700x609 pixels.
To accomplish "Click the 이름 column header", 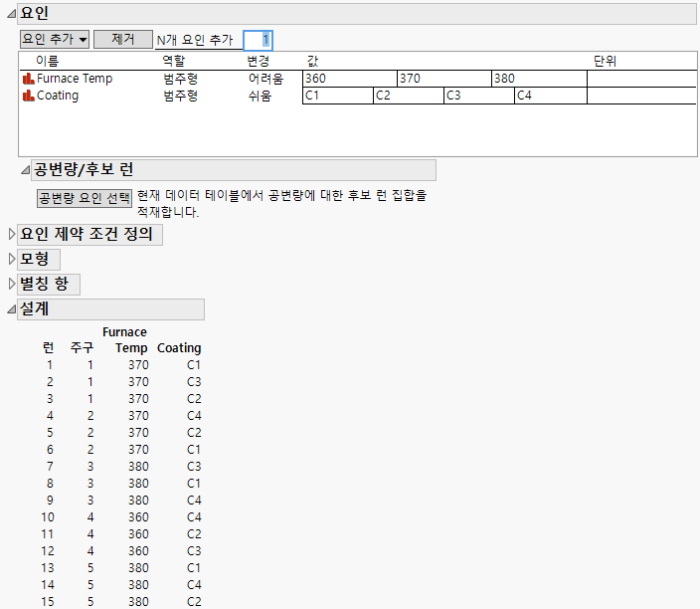I will tap(48, 62).
